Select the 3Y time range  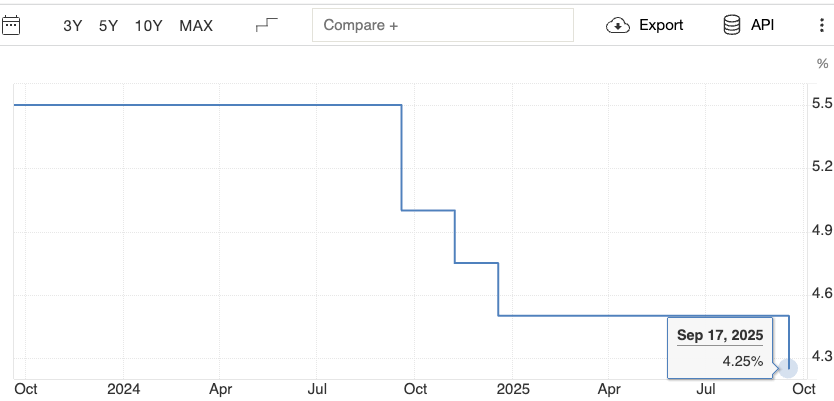pyautogui.click(x=73, y=26)
